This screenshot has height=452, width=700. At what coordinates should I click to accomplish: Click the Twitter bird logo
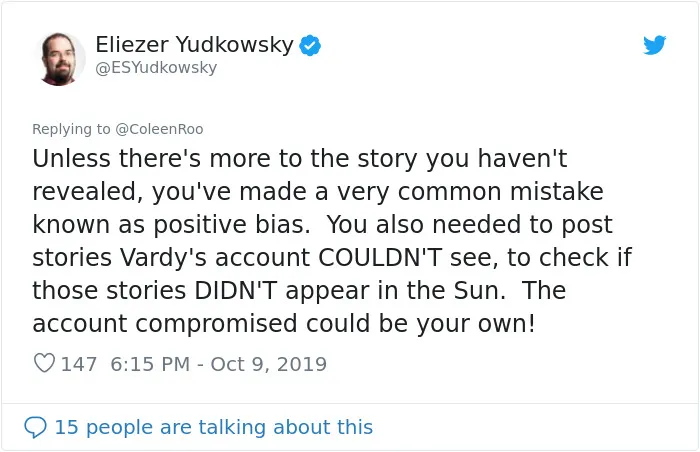(x=654, y=45)
